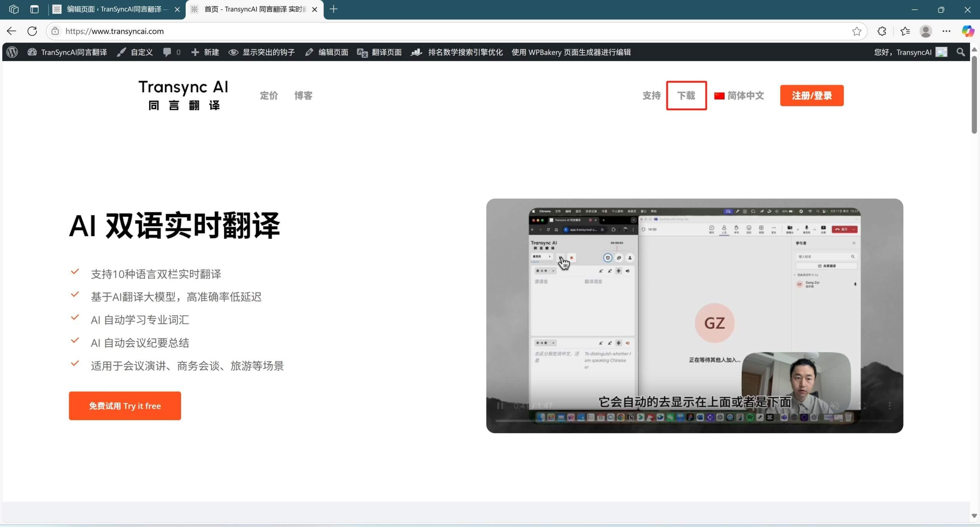Viewport: 980px width, 527px height.
Task: Click text 基于AI翻译大模型，高准确率低延迟
Action: [176, 297]
